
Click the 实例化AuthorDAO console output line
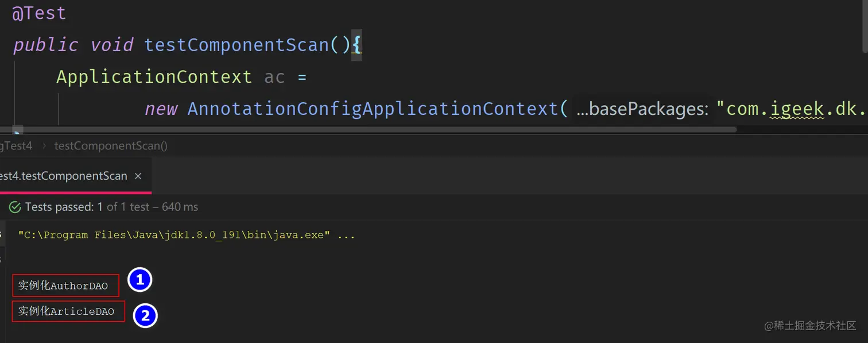tap(63, 286)
